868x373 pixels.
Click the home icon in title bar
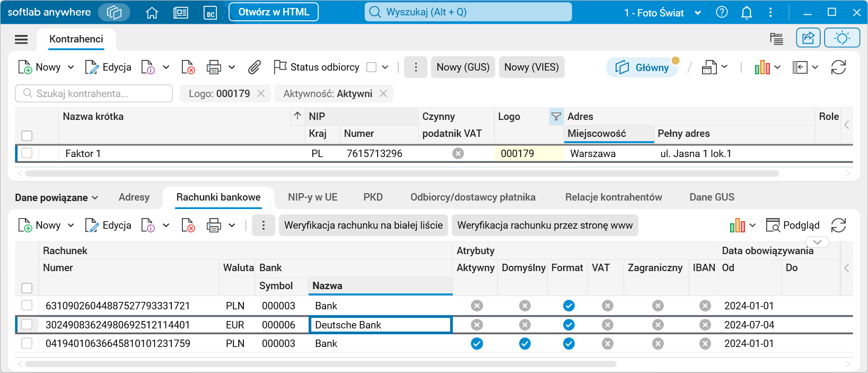click(x=152, y=13)
